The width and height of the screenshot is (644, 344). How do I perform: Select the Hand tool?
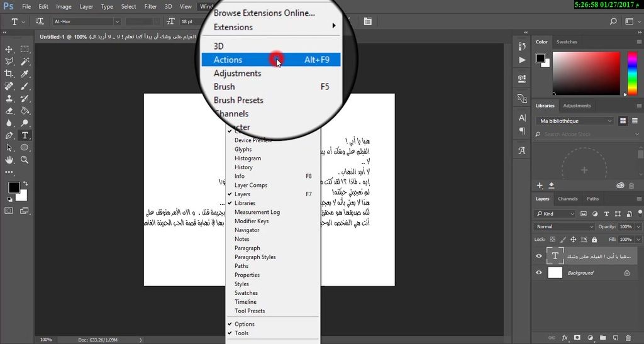pos(9,160)
